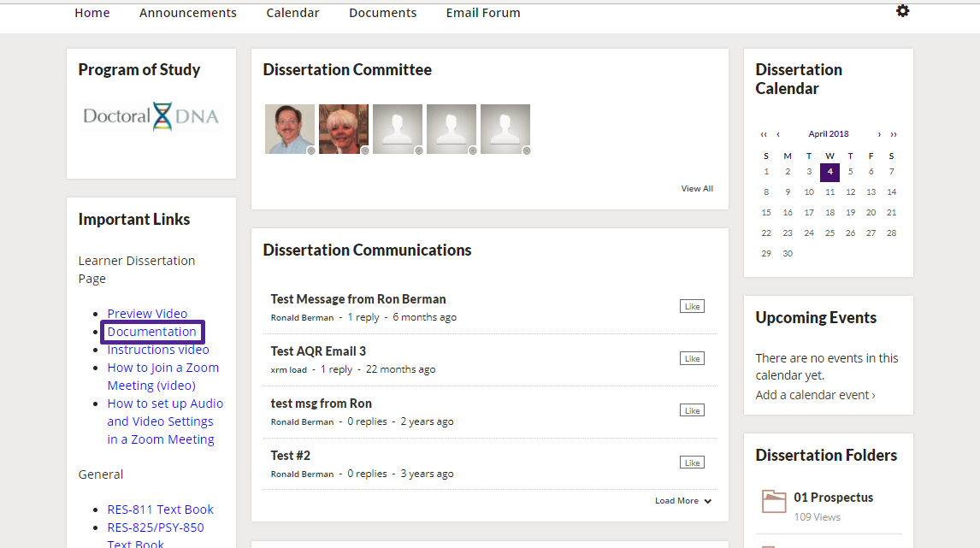Open first committee member's photo
The width and height of the screenshot is (980, 548).
pyautogui.click(x=290, y=129)
